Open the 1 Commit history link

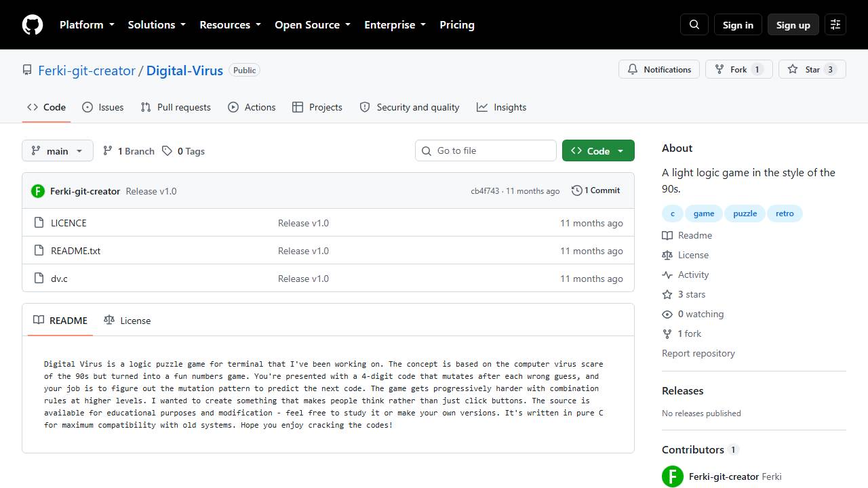pyautogui.click(x=596, y=190)
